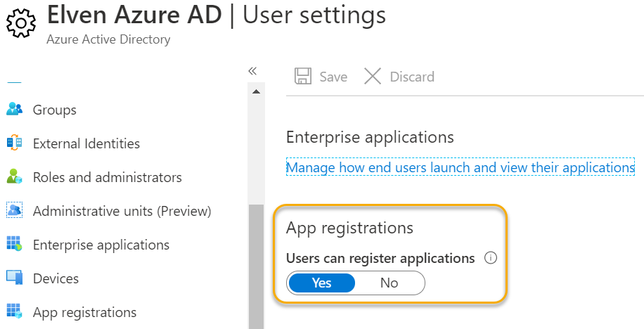The image size is (644, 329).
Task: Click the External Identities icon
Action: coord(14,143)
